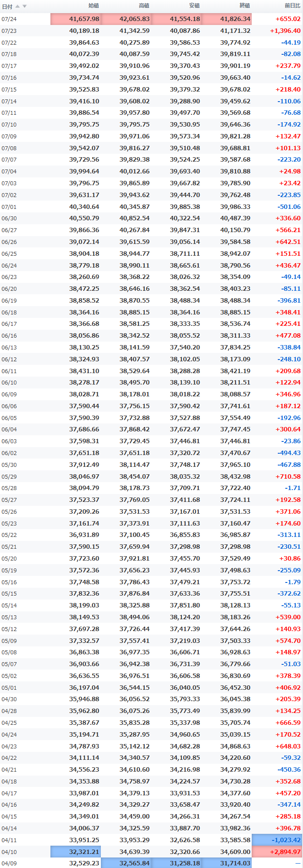303x868 pixels.
Task: Sort dates ascending with the up arrow
Action: pos(18,6)
